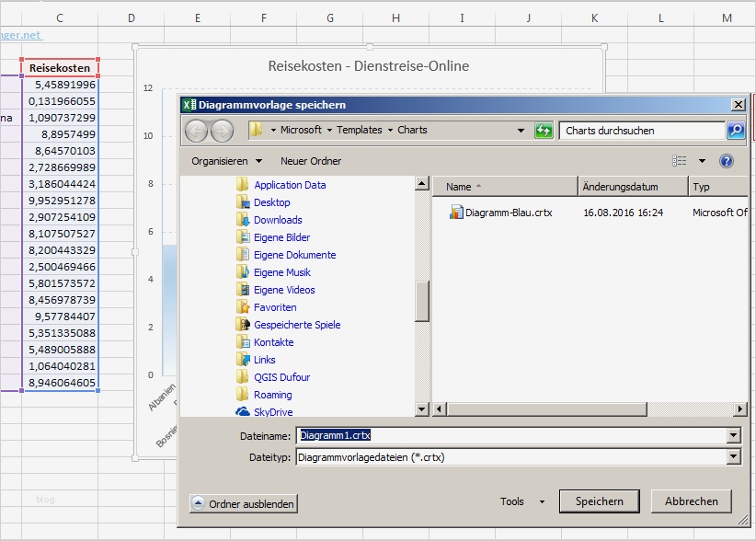This screenshot has height=541, width=756.
Task: Click the green refresh folder icon
Action: tap(544, 131)
